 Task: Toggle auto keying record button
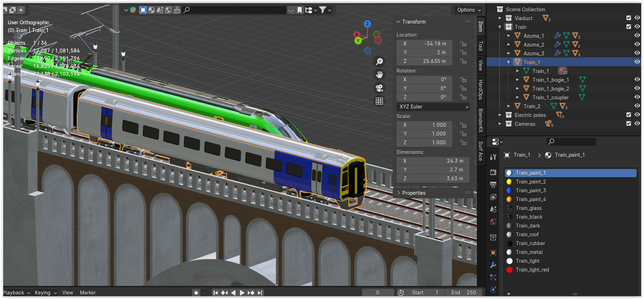[196, 293]
